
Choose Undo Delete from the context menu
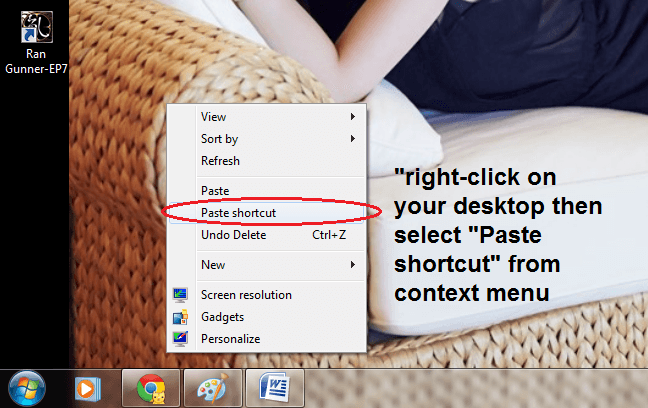click(x=266, y=235)
